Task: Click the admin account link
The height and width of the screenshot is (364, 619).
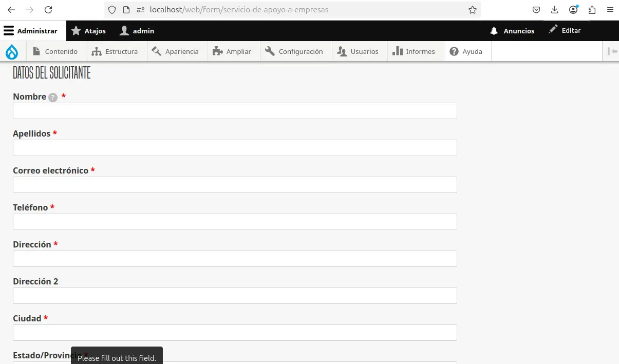Action: point(137,30)
